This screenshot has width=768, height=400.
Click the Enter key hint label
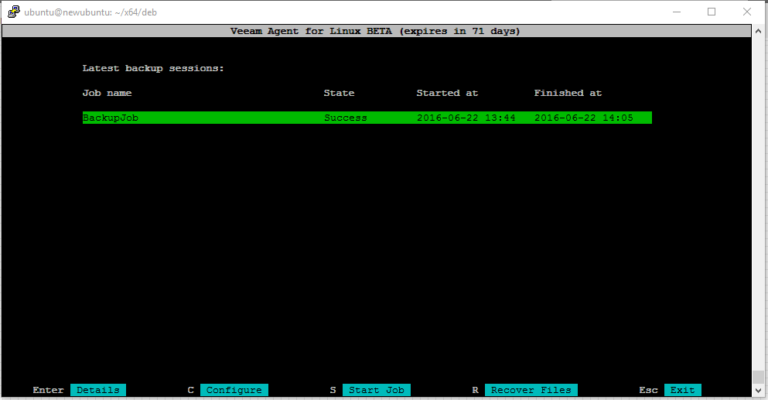coord(48,390)
